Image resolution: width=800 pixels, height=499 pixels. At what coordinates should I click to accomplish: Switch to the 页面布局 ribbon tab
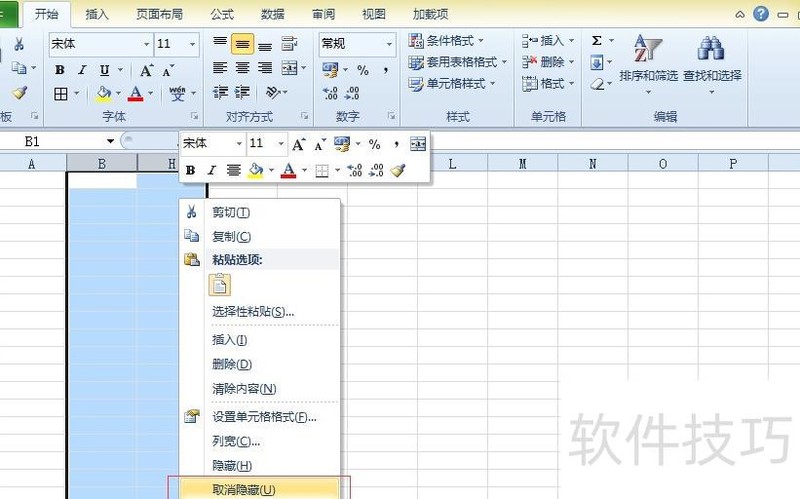pos(159,14)
